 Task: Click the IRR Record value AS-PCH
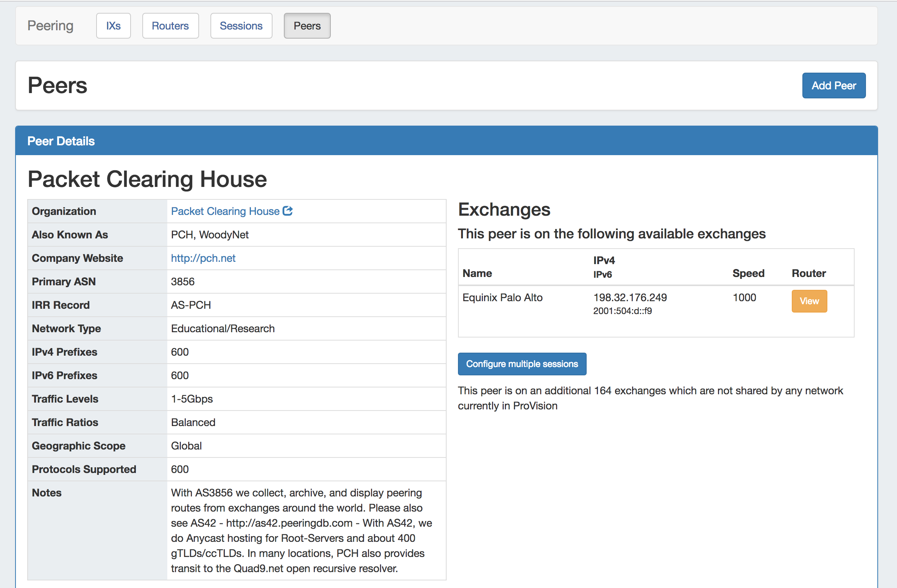pyautogui.click(x=191, y=305)
